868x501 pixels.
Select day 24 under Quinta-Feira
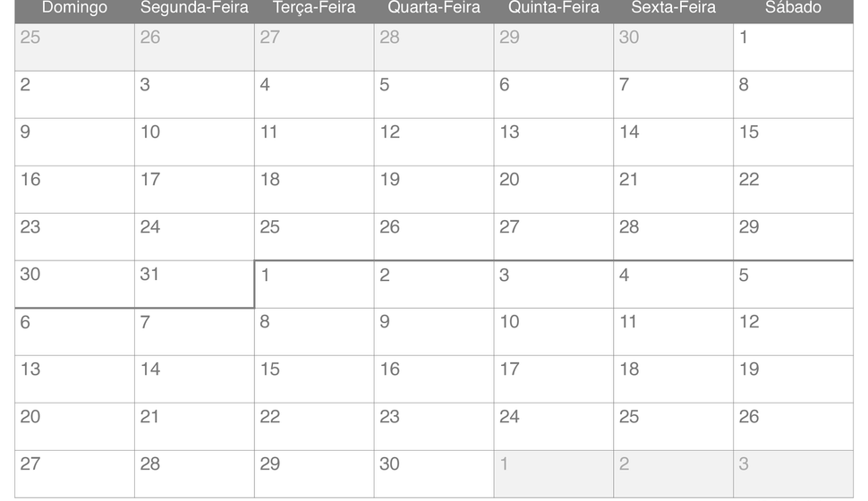pos(554,427)
